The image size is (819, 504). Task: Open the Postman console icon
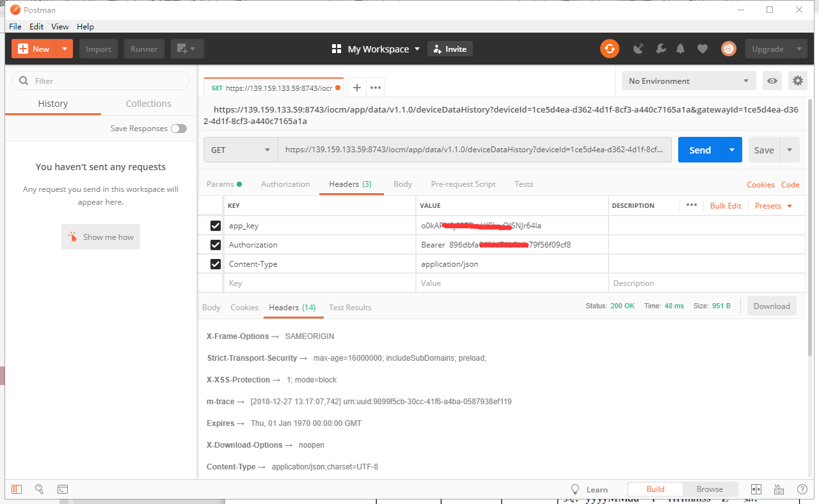pyautogui.click(x=63, y=489)
